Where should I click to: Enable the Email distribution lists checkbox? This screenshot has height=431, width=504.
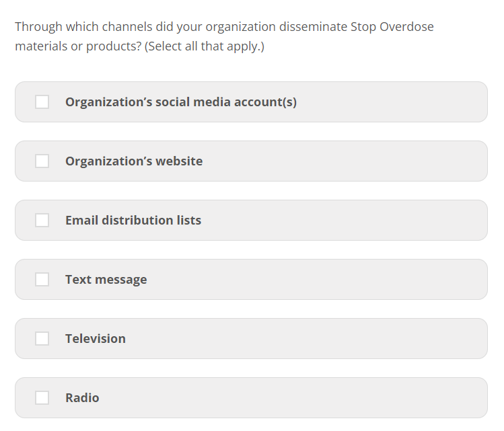[x=42, y=220]
